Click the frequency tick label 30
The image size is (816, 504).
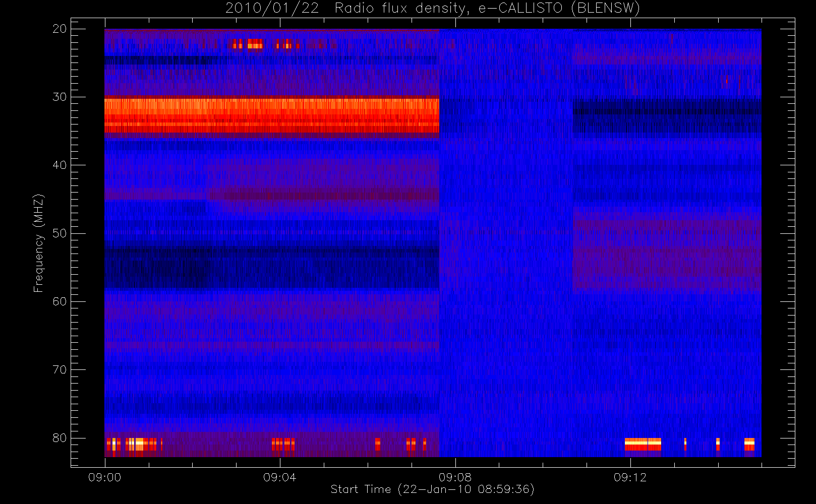tap(60, 97)
